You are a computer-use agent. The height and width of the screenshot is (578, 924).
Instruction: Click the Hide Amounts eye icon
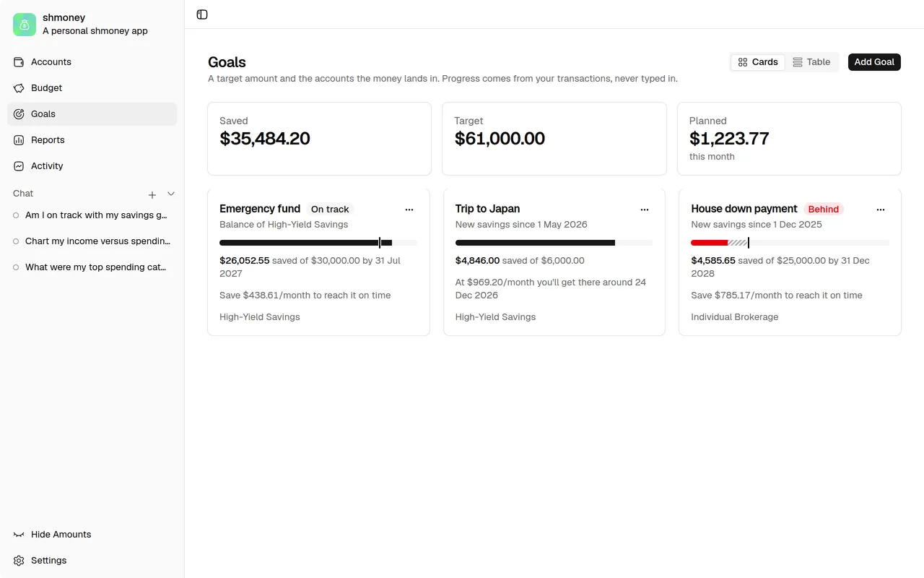point(19,535)
